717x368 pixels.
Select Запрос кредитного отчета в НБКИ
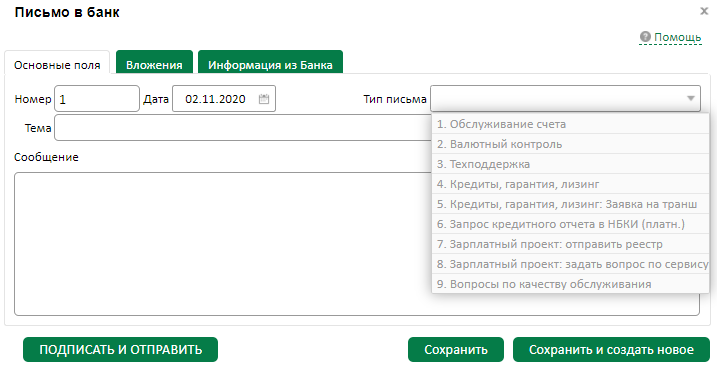[x=570, y=224]
